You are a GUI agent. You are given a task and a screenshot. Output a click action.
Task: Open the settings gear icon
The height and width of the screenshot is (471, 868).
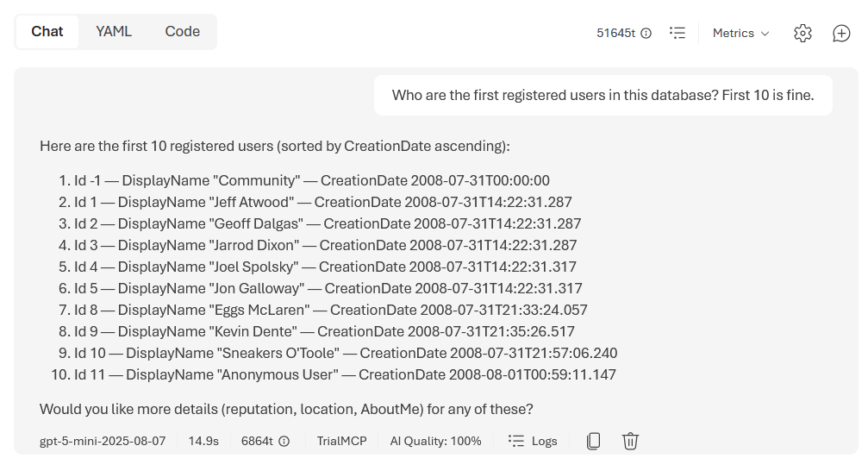click(x=802, y=33)
